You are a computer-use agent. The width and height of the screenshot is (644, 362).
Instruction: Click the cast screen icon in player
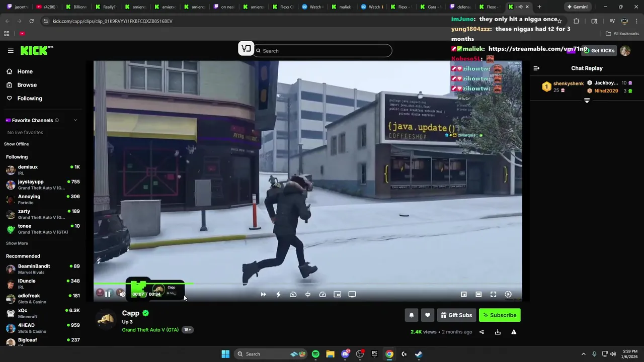(352, 295)
